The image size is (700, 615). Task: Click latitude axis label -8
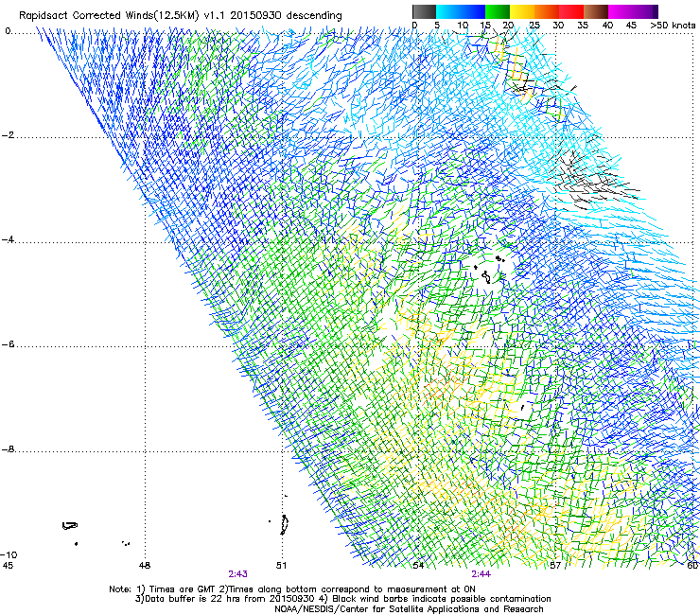(8, 449)
